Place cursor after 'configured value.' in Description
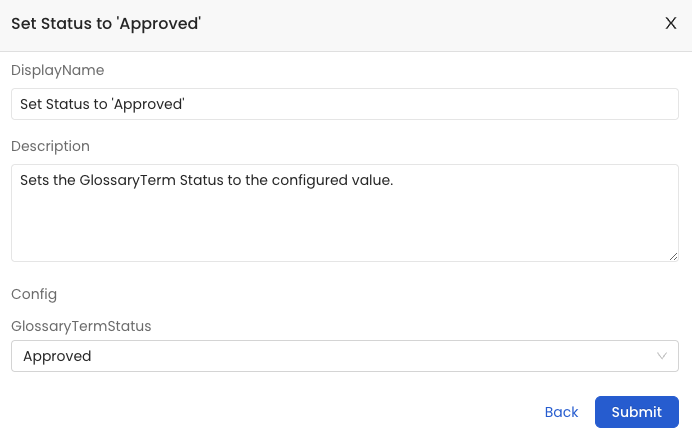This screenshot has height=442, width=692. click(x=394, y=180)
